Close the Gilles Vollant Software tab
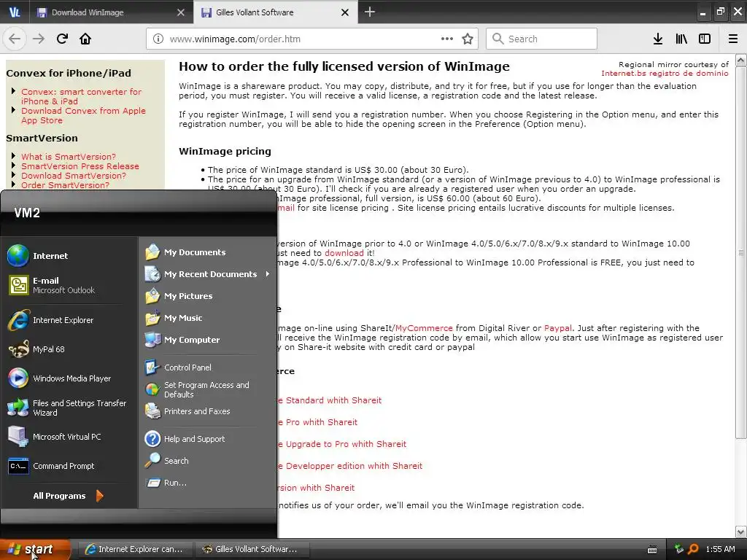The height and width of the screenshot is (560, 747). [345, 12]
